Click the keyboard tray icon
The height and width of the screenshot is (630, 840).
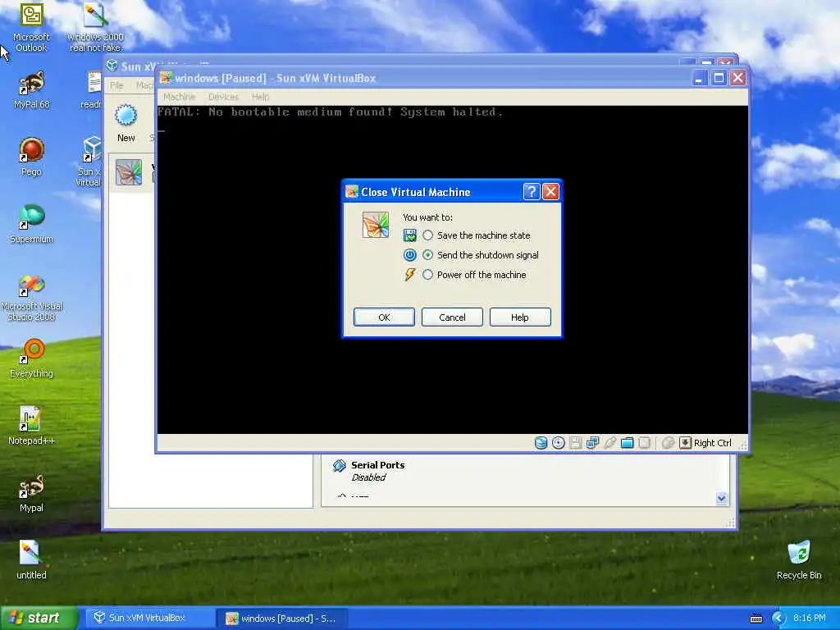point(756,619)
